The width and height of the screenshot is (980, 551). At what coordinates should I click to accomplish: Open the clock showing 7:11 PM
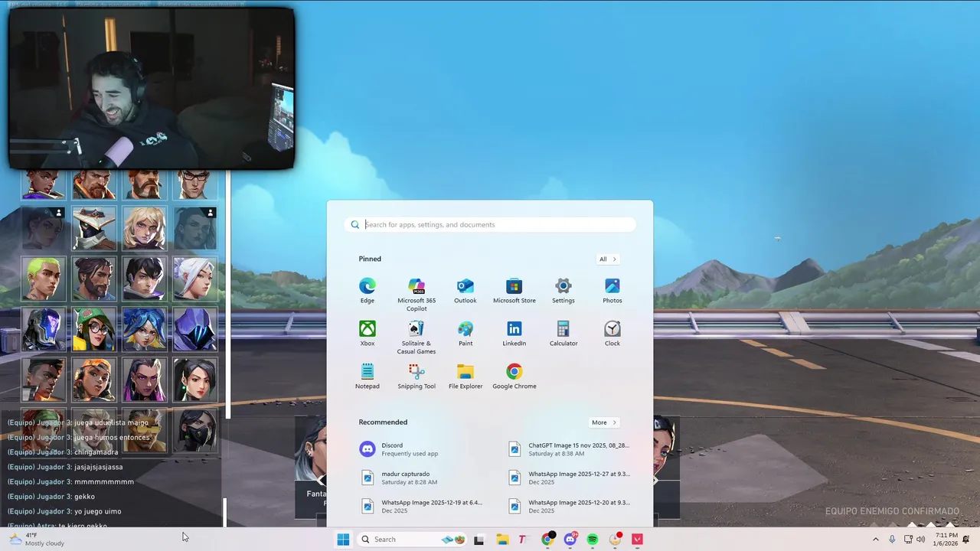click(946, 540)
